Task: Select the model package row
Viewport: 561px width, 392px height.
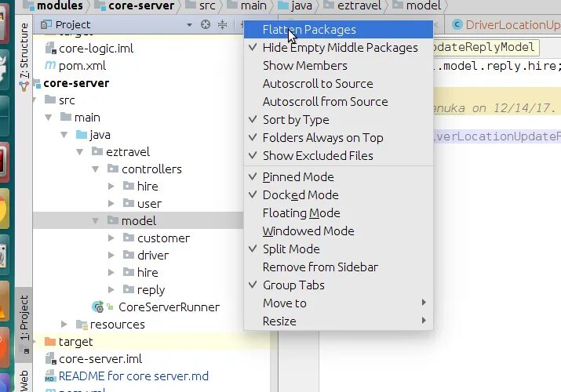Action: point(138,220)
